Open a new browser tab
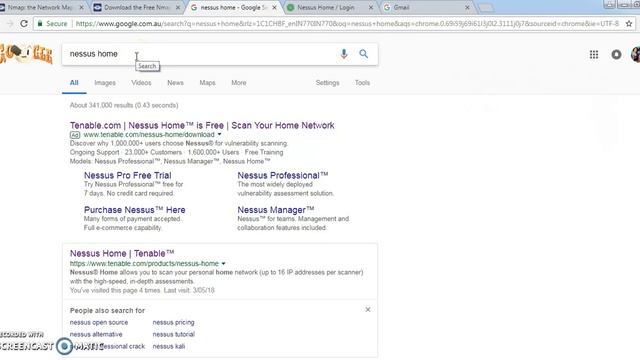 tap(486, 8)
